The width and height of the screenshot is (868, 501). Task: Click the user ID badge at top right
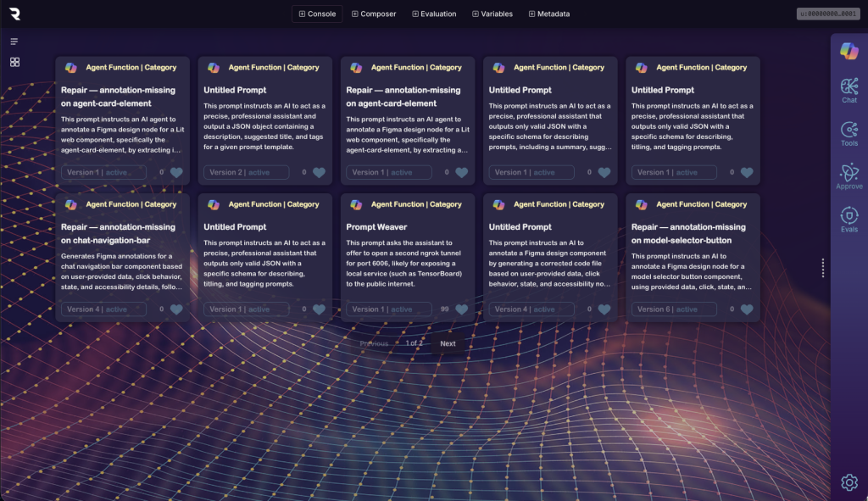(x=828, y=14)
